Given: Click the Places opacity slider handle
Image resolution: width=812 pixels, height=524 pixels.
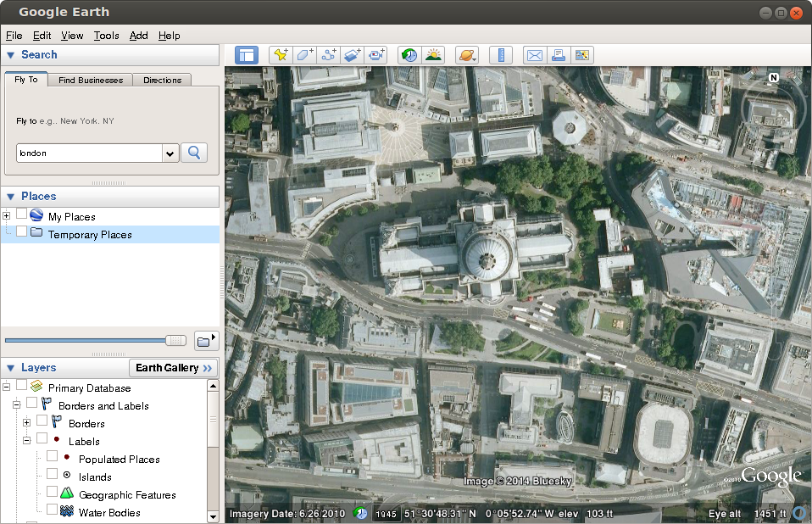Looking at the screenshot, I should point(175,340).
